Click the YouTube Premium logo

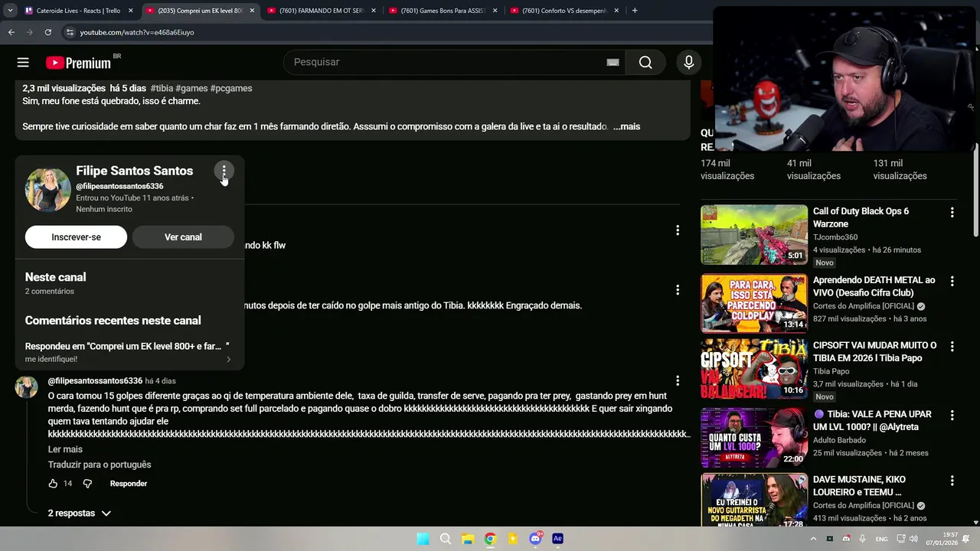pyautogui.click(x=78, y=63)
